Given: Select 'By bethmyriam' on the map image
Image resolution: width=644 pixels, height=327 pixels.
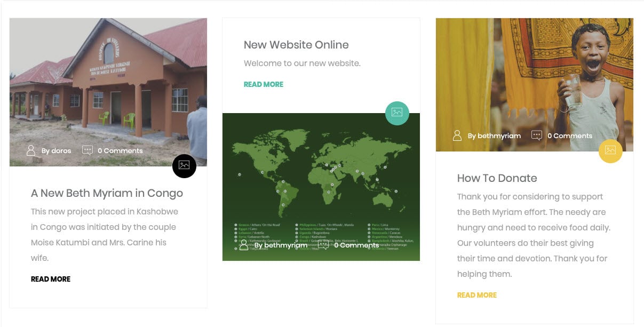Looking at the screenshot, I should [281, 245].
